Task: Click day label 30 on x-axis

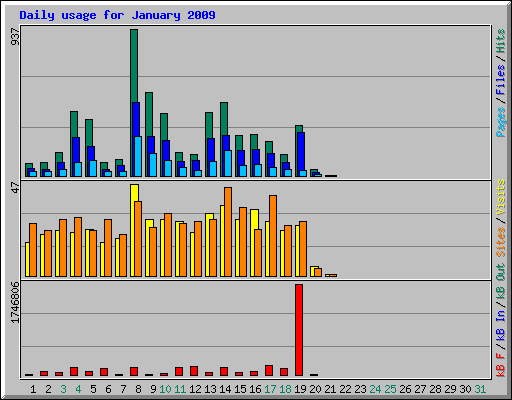Action: click(465, 389)
